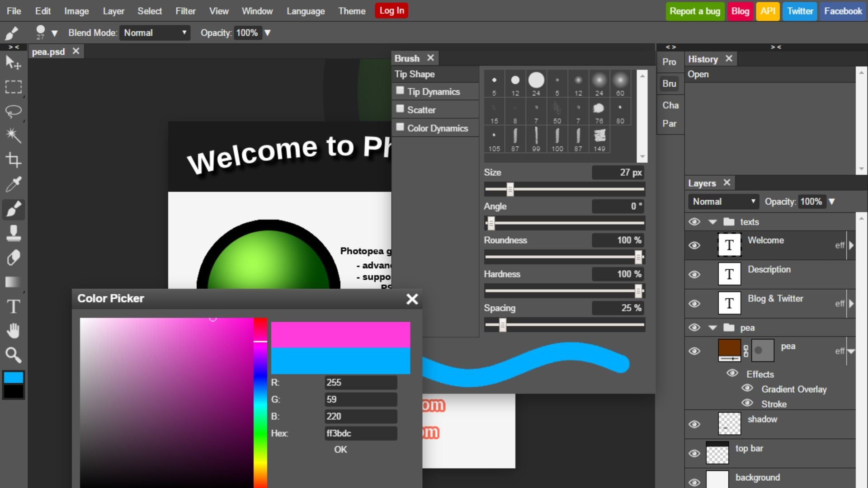Switch to the Cha side tab
The height and width of the screenshot is (488, 868).
[x=670, y=105]
